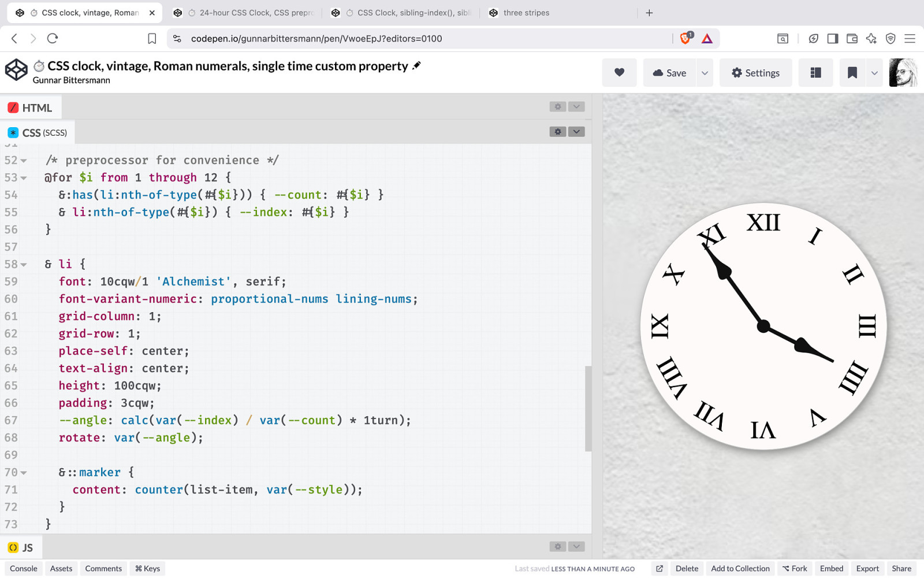Toggle the browser sidebar panel

tap(832, 39)
